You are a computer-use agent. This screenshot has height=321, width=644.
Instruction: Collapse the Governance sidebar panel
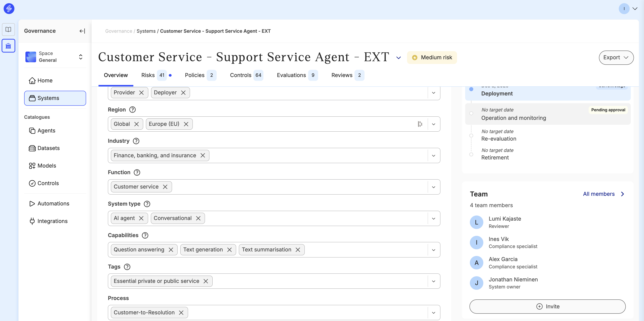pyautogui.click(x=82, y=31)
